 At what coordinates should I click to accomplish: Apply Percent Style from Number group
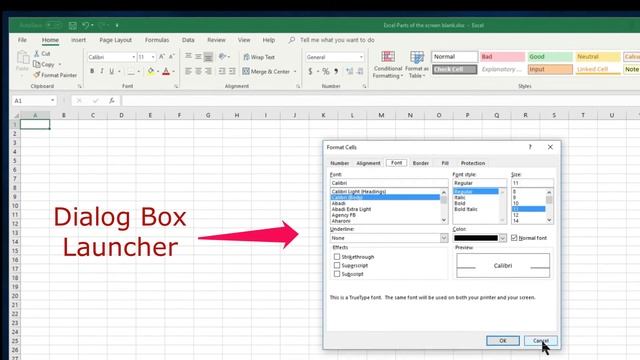point(325,71)
